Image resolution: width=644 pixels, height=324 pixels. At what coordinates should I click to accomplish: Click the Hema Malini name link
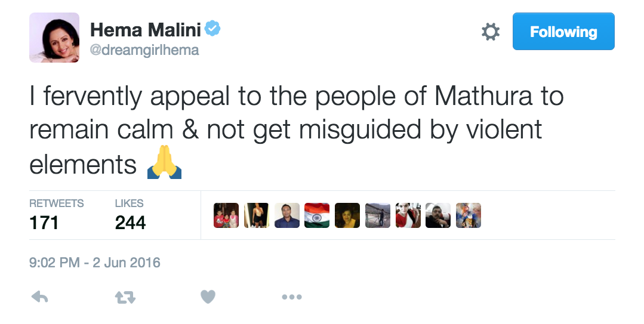pyautogui.click(x=145, y=29)
